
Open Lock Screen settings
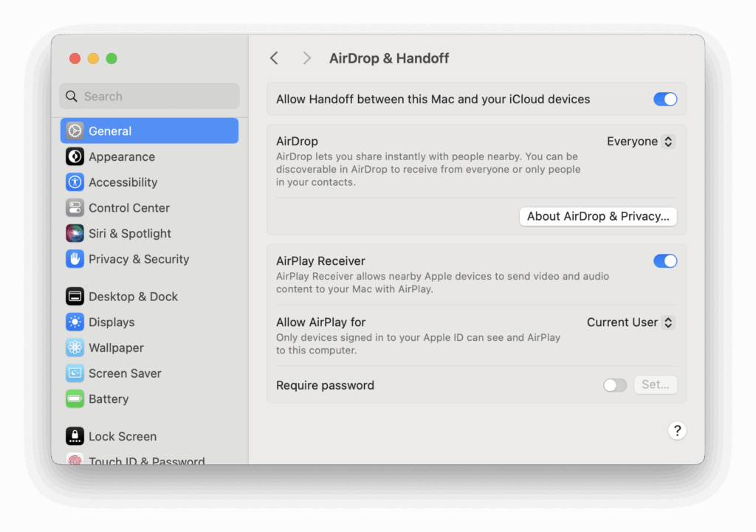pyautogui.click(x=75, y=436)
